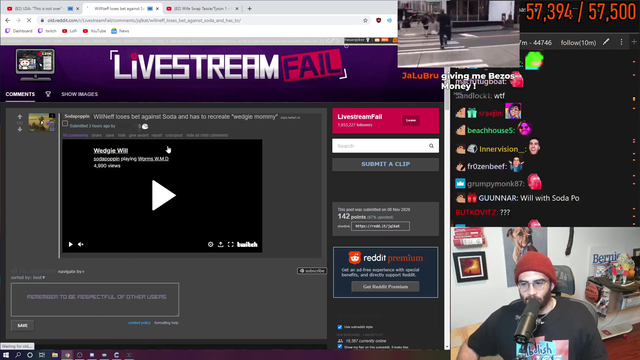The width and height of the screenshot is (640, 360).
Task: Click hide link under the post
Action: pos(122,135)
